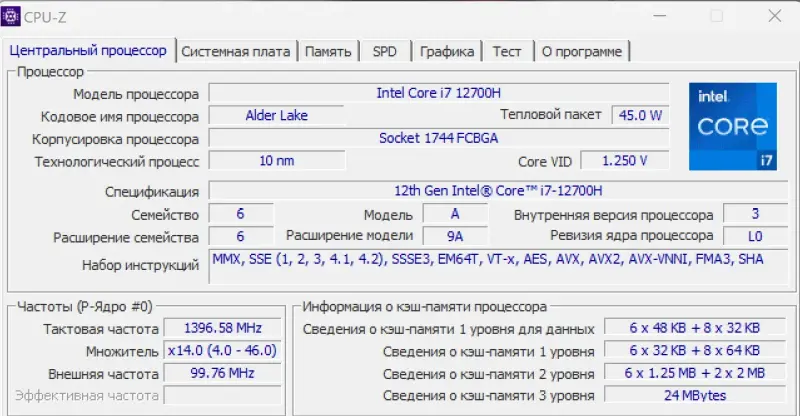Select the SPD tab
Viewport: 800px width, 416px height.
click(x=385, y=52)
